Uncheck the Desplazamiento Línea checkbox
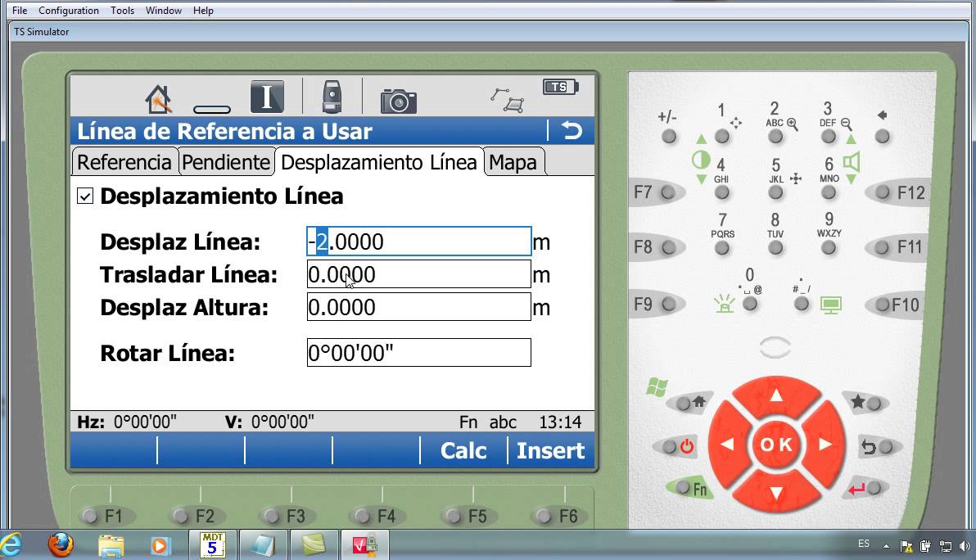The height and width of the screenshot is (560, 976). click(84, 196)
